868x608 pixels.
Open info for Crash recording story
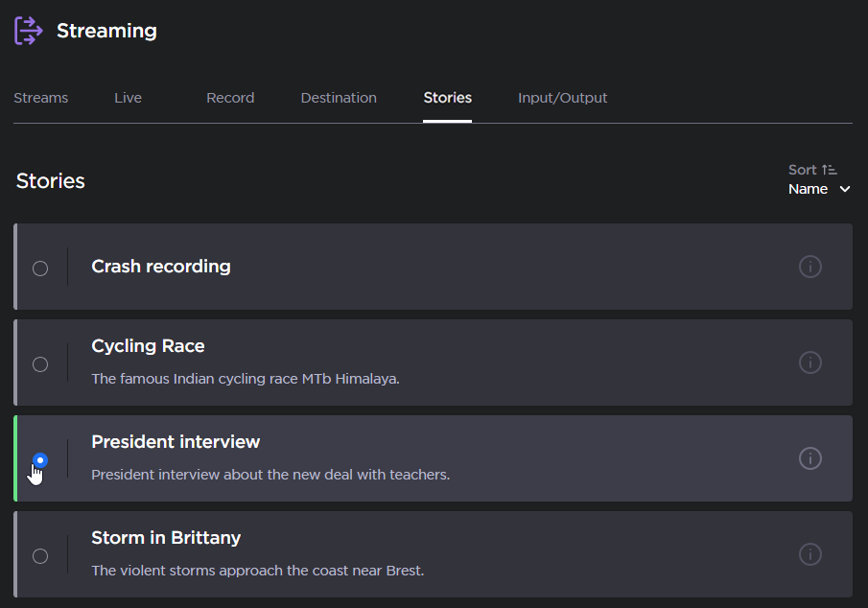point(809,267)
